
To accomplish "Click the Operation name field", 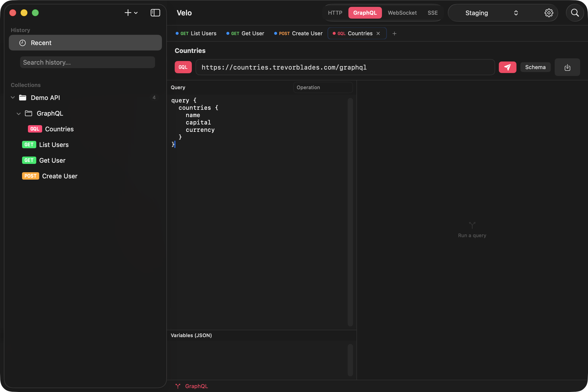I will coord(323,87).
